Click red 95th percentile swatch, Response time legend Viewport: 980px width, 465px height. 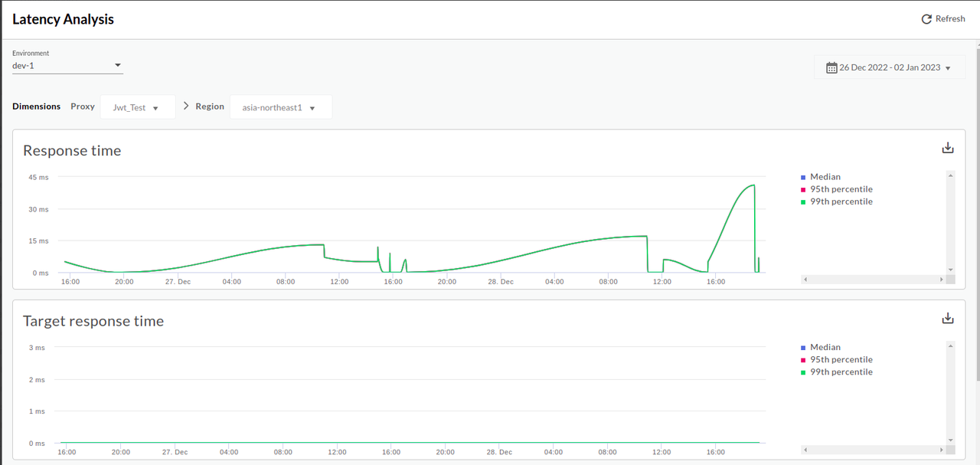(x=802, y=189)
